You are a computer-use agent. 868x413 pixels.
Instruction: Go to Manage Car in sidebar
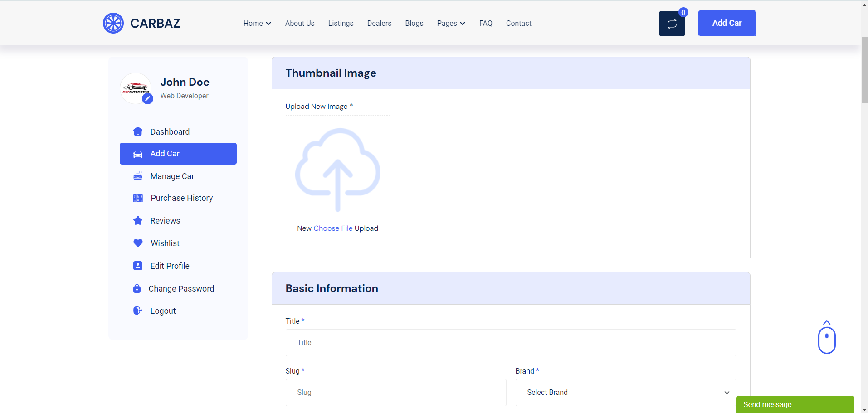coord(172,176)
